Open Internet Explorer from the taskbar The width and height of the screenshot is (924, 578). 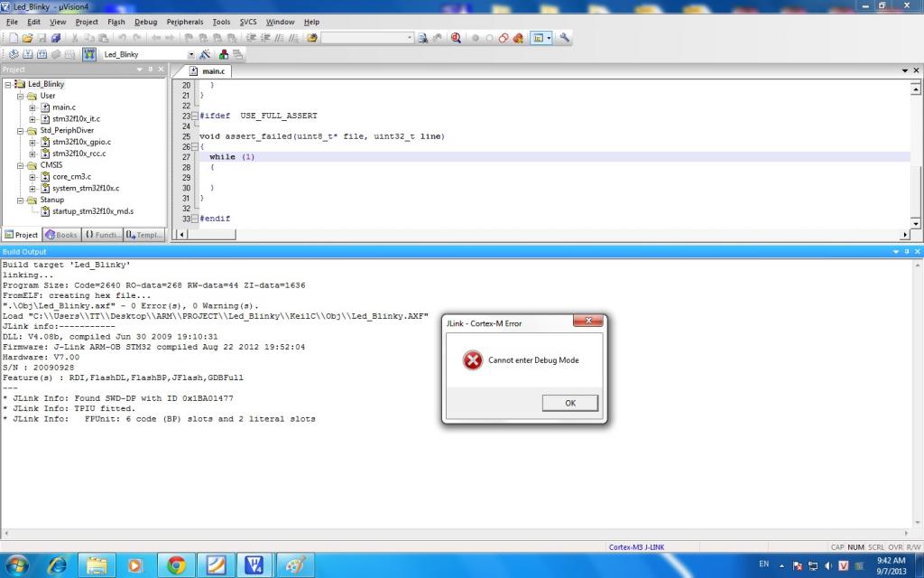(x=57, y=565)
